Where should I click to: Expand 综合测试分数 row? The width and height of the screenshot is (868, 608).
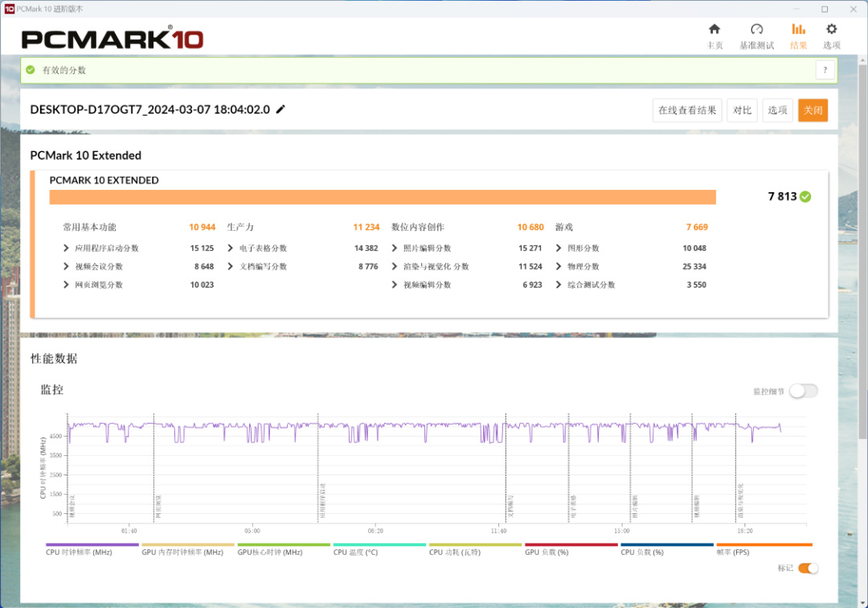[x=559, y=285]
